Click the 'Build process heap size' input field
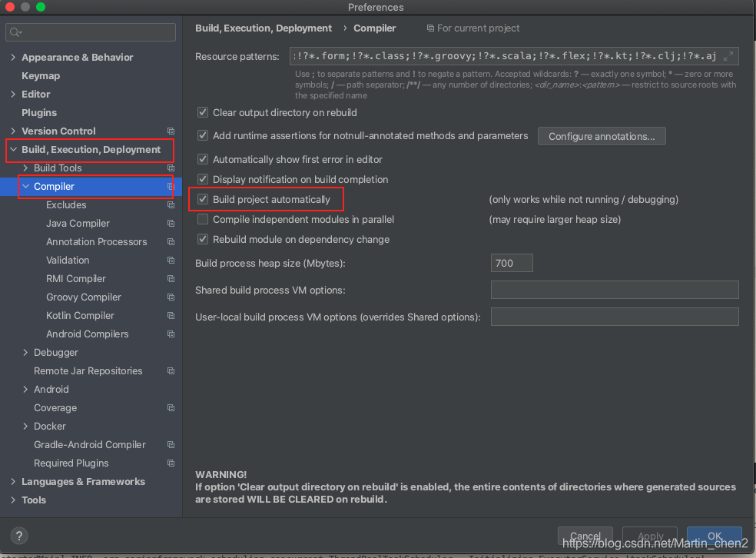The image size is (756, 558). [x=511, y=262]
